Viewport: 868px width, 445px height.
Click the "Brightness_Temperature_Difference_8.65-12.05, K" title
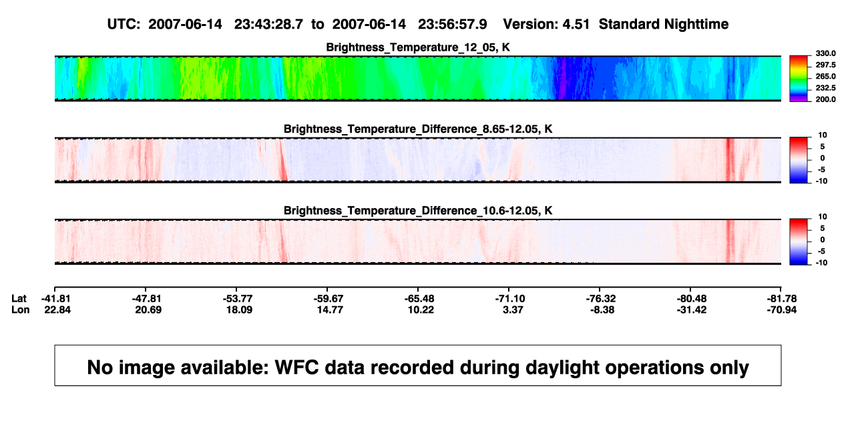tap(418, 129)
